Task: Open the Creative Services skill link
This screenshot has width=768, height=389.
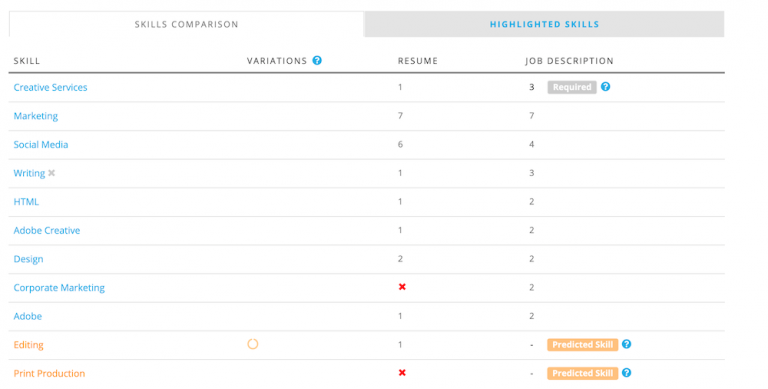Action: click(x=50, y=87)
